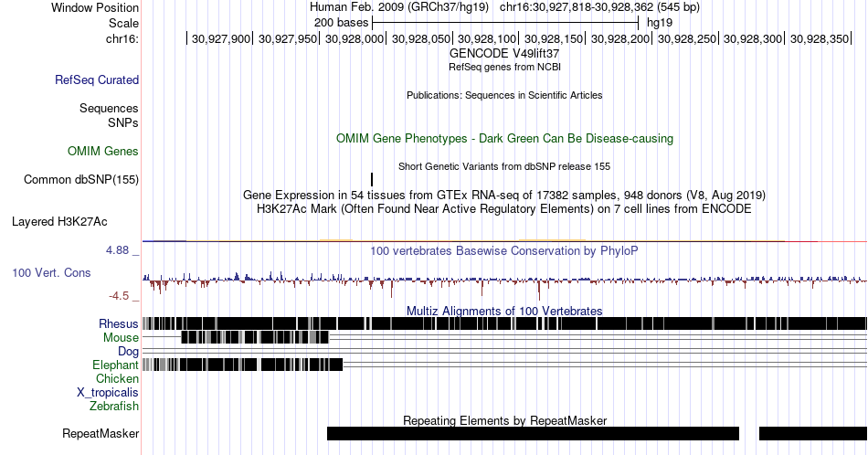Open the Layered H3K27Ac track label
The width and height of the screenshot is (868, 455).
pyautogui.click(x=59, y=221)
